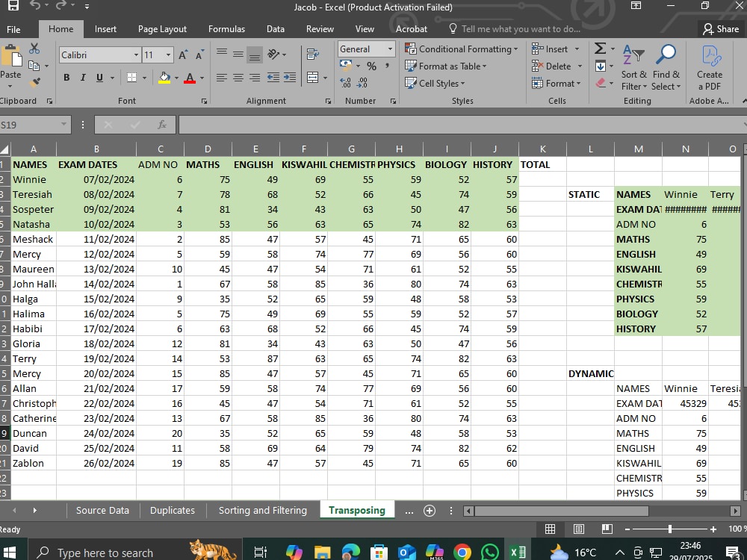Toggle Bold formatting
The width and height of the screenshot is (747, 560).
coord(66,77)
